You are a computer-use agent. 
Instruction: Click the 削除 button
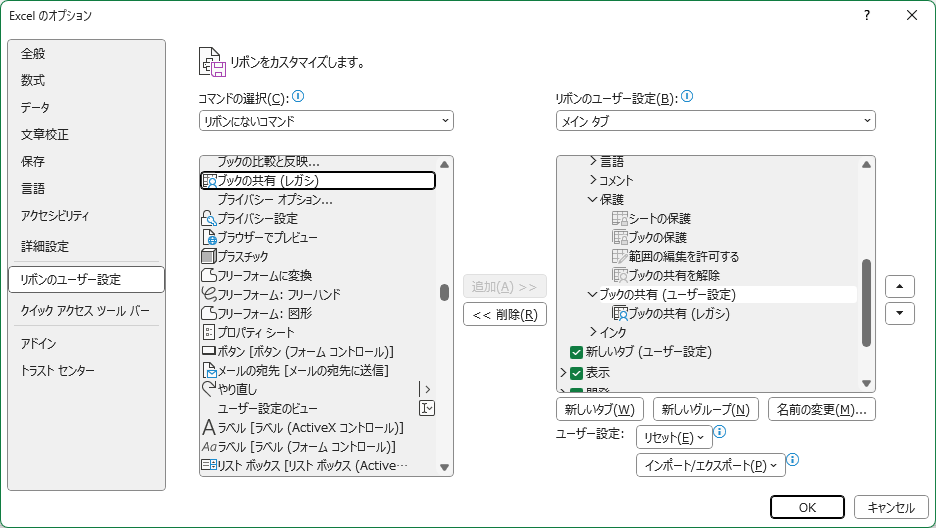[505, 315]
